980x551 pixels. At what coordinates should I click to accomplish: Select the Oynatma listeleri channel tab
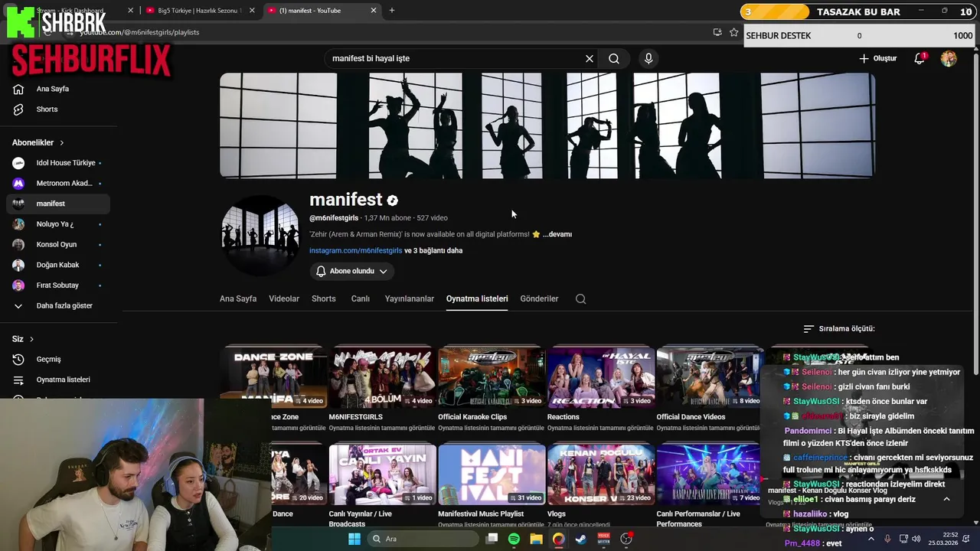[477, 298]
